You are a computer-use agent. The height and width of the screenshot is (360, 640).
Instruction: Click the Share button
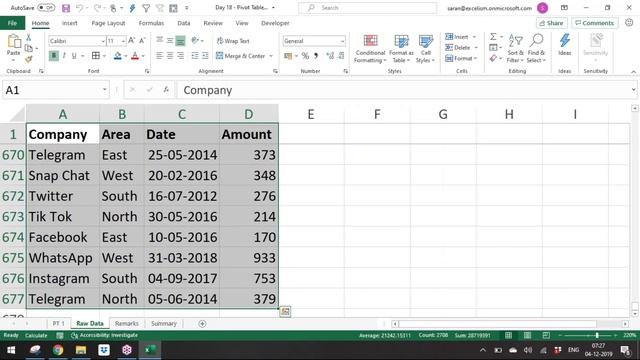pyautogui.click(x=551, y=23)
